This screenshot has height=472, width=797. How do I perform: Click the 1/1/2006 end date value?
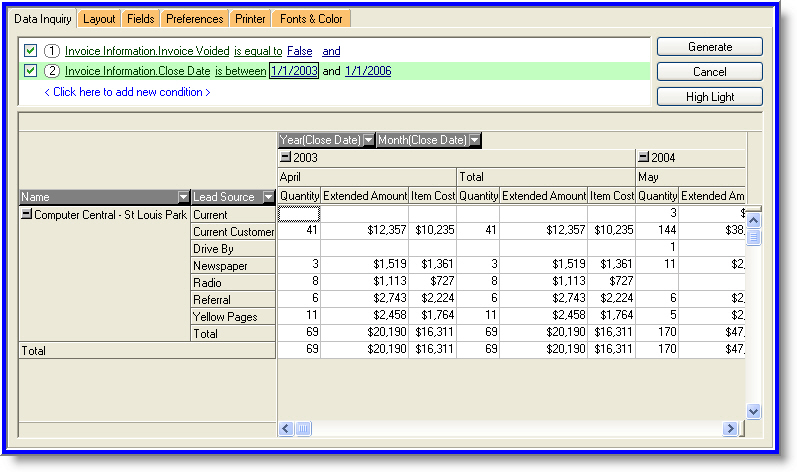pos(368,71)
